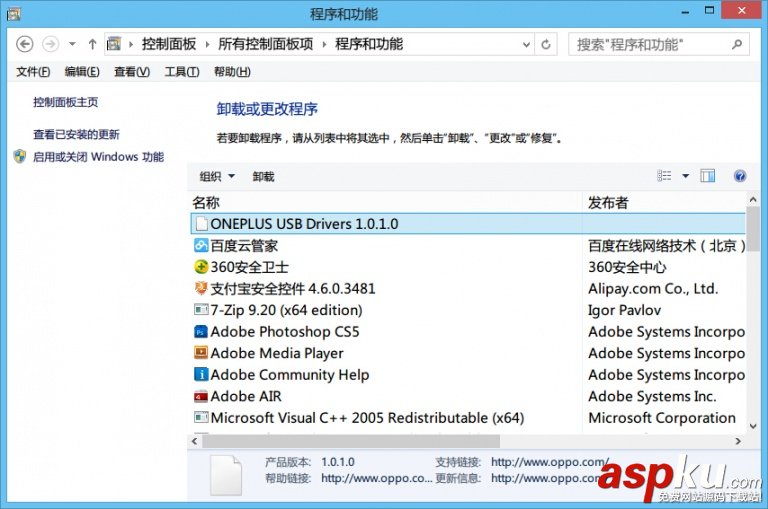
Task: Open 查看已安装的更新 link
Action: [76, 134]
